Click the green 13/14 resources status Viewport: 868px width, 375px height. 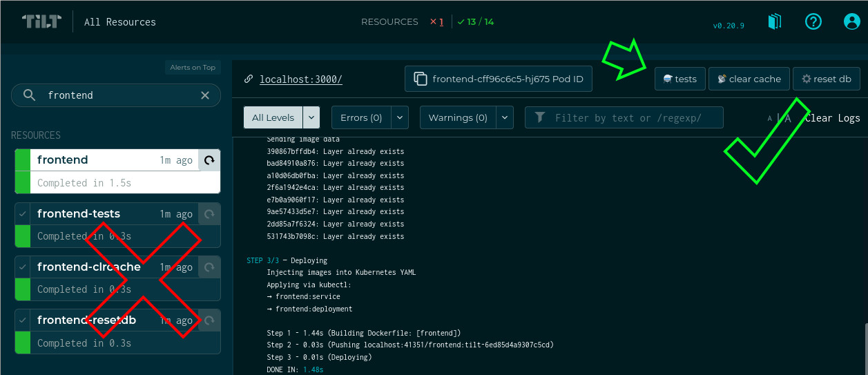(x=476, y=21)
